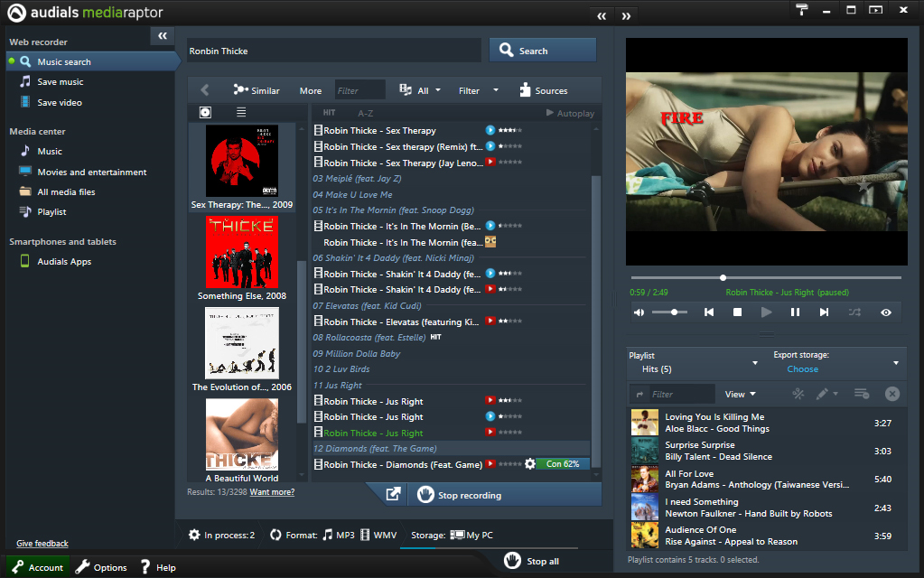924x578 pixels.
Task: Click the back arrow in results toolbar
Action: [205, 90]
